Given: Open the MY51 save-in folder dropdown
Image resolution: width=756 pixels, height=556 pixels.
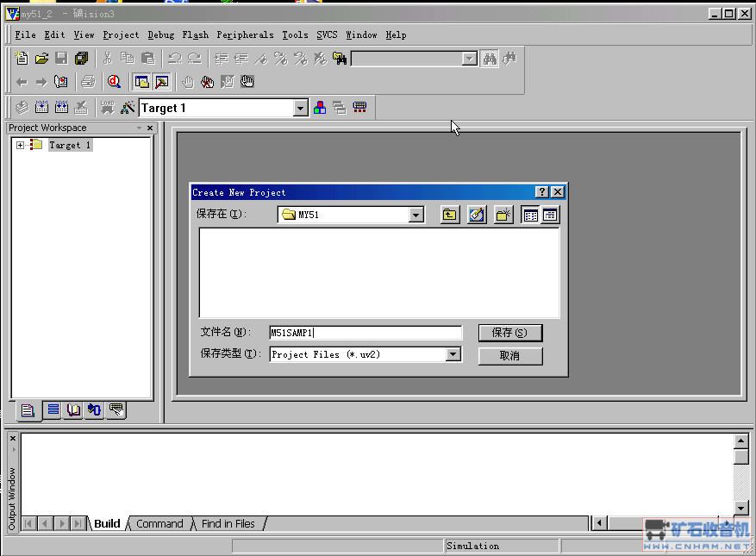Looking at the screenshot, I should 415,215.
